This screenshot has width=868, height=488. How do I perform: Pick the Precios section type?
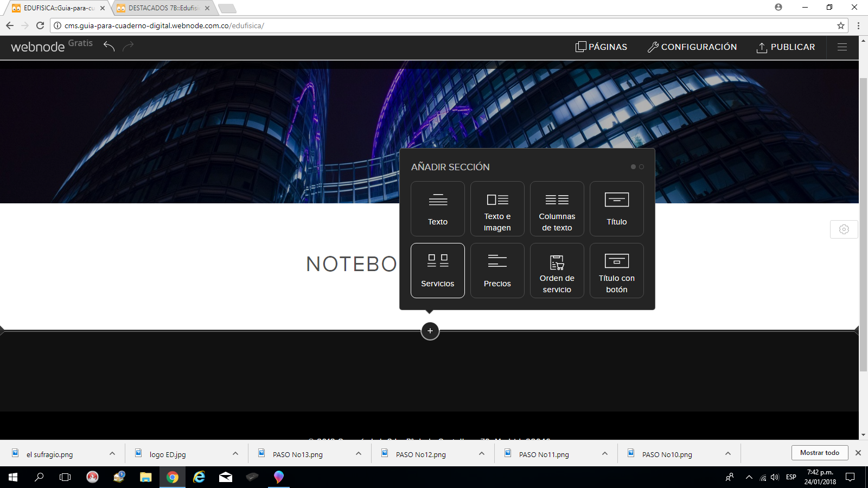(497, 271)
